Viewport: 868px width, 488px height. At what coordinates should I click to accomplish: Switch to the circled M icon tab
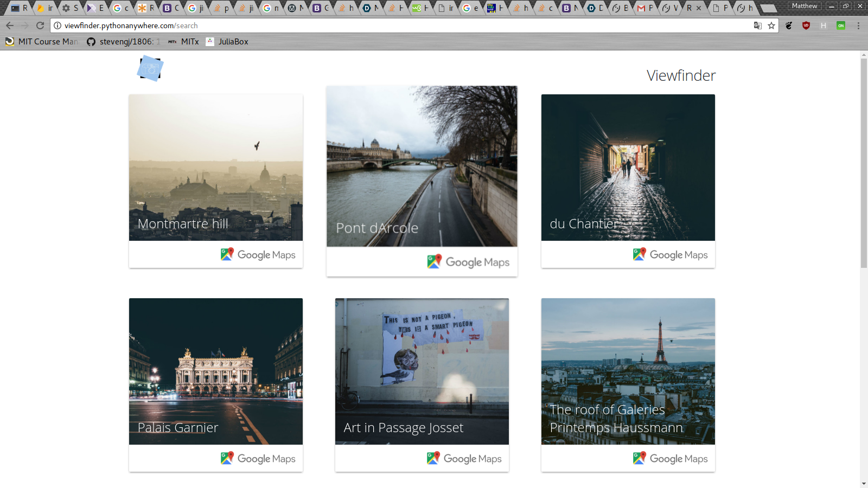point(296,8)
